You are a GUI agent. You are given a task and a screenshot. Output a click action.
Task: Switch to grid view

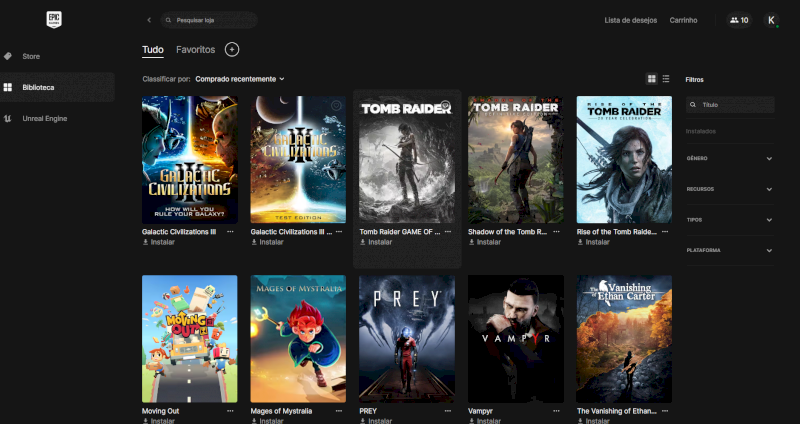coord(652,78)
